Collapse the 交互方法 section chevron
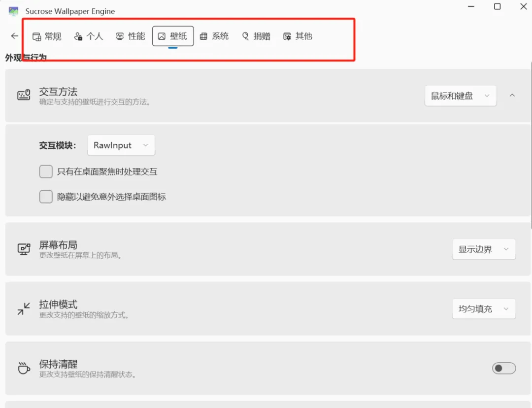 click(512, 96)
